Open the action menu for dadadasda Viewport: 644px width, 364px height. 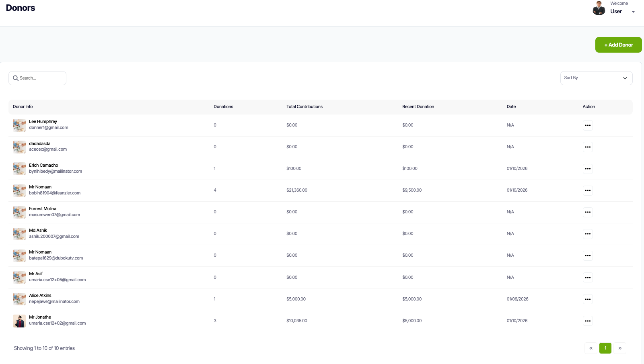pyautogui.click(x=588, y=147)
